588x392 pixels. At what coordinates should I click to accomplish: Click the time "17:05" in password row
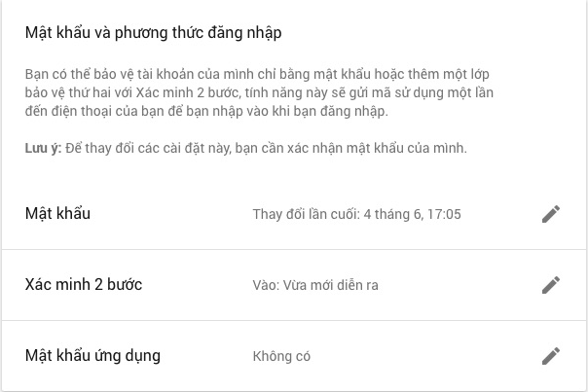pyautogui.click(x=444, y=214)
